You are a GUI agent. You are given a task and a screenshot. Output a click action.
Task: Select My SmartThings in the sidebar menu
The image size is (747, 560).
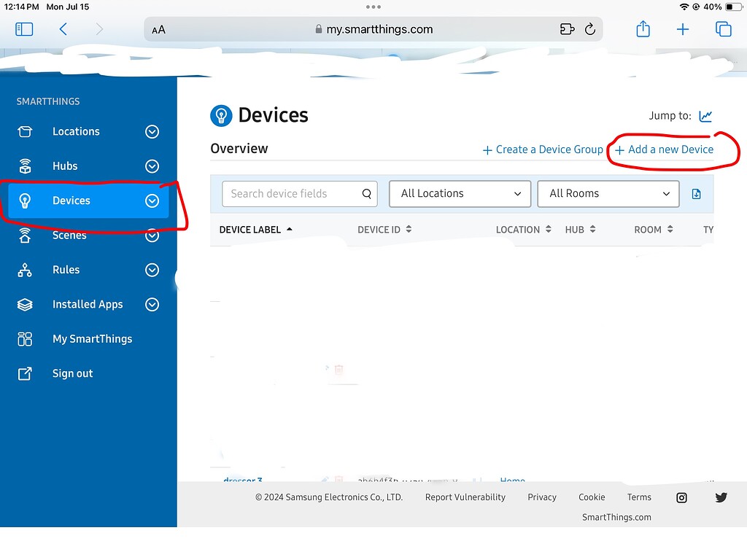pyautogui.click(x=92, y=338)
